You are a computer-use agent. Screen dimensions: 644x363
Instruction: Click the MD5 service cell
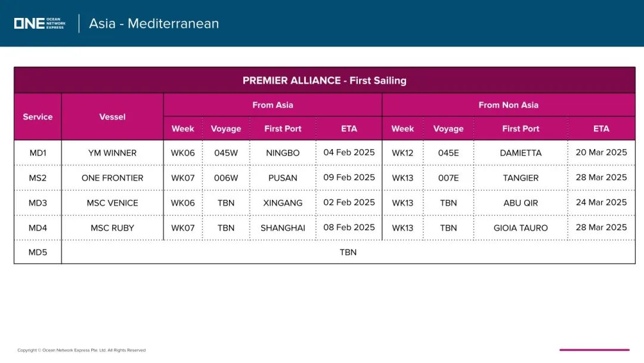(38, 252)
